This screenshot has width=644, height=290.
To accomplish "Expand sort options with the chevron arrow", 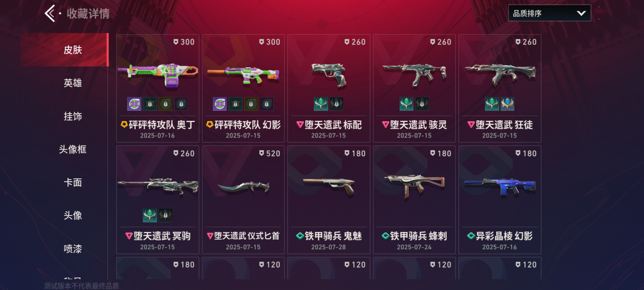I will (581, 13).
